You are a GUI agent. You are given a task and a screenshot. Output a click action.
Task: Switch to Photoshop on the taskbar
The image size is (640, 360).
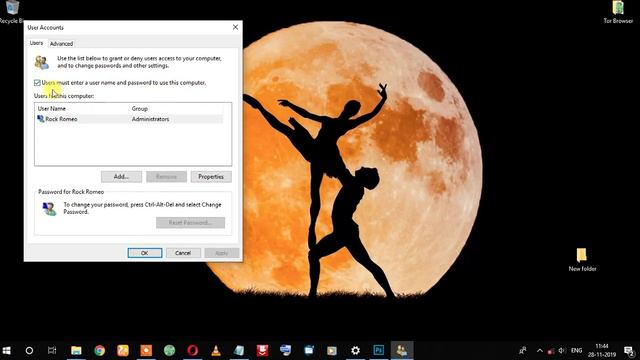pyautogui.click(x=379, y=350)
